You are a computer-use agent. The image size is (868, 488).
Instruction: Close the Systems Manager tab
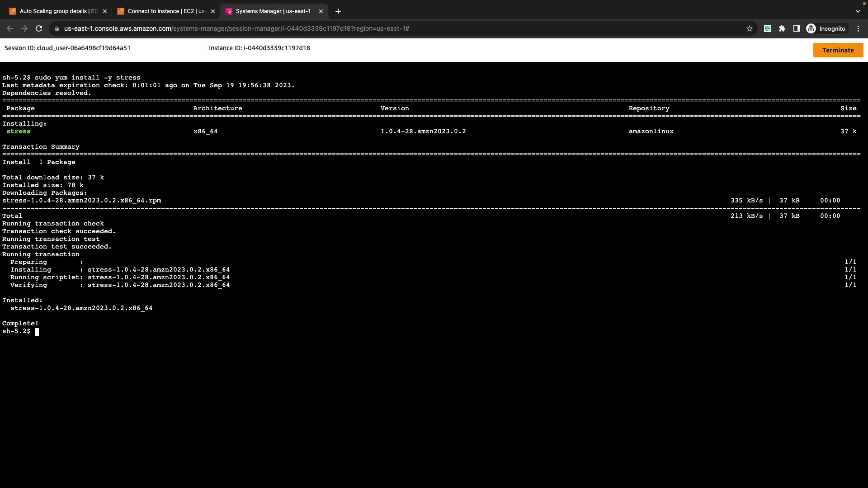point(321,11)
